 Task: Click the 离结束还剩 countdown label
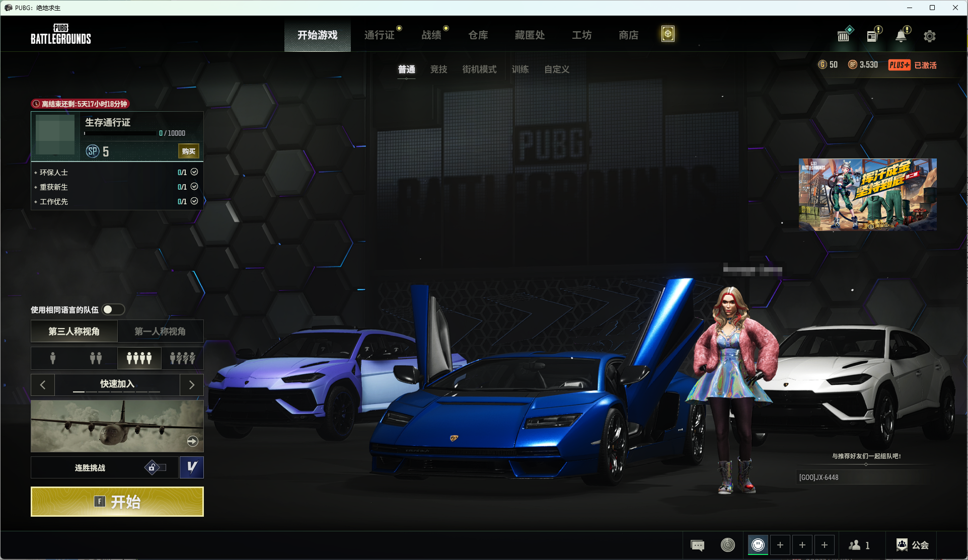pos(81,104)
